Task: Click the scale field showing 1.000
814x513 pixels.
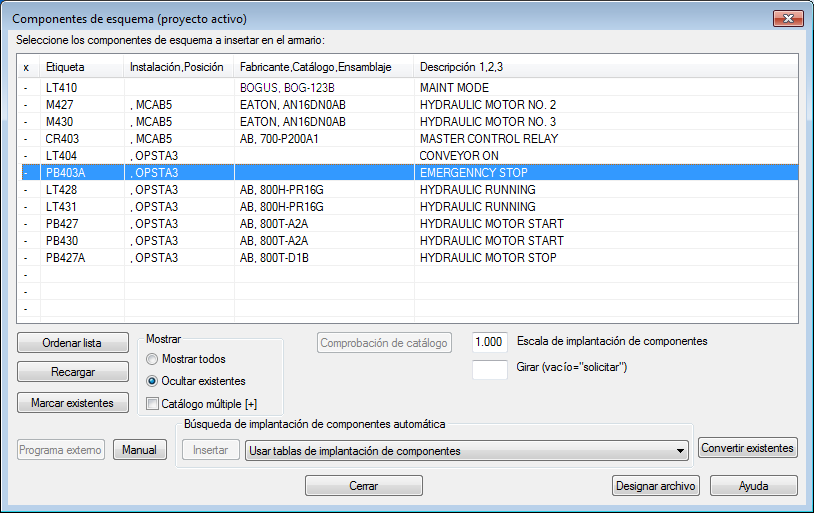Action: [490, 342]
